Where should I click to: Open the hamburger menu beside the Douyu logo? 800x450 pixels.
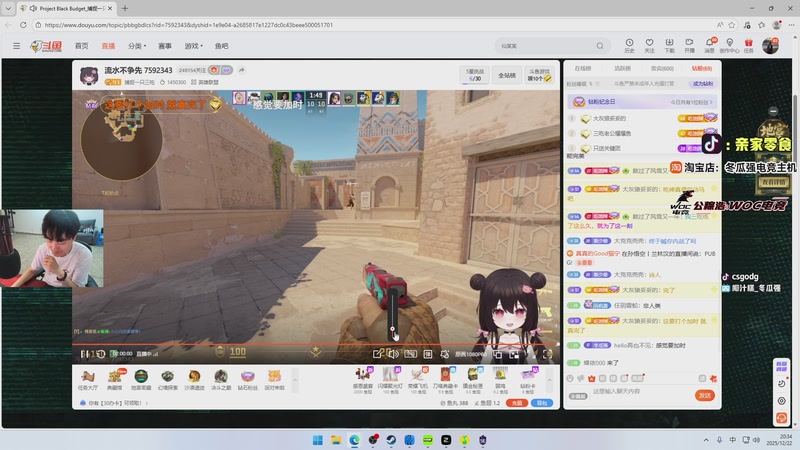(16, 46)
